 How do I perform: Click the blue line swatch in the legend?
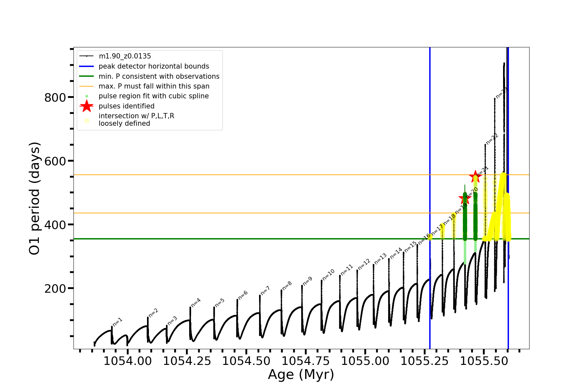pyautogui.click(x=87, y=66)
